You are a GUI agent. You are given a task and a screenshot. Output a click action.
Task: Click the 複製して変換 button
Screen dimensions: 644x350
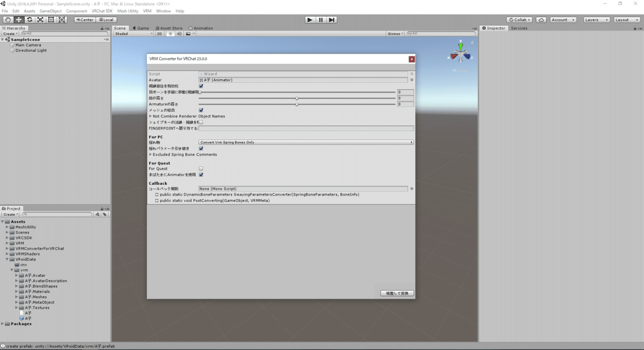[x=397, y=293]
